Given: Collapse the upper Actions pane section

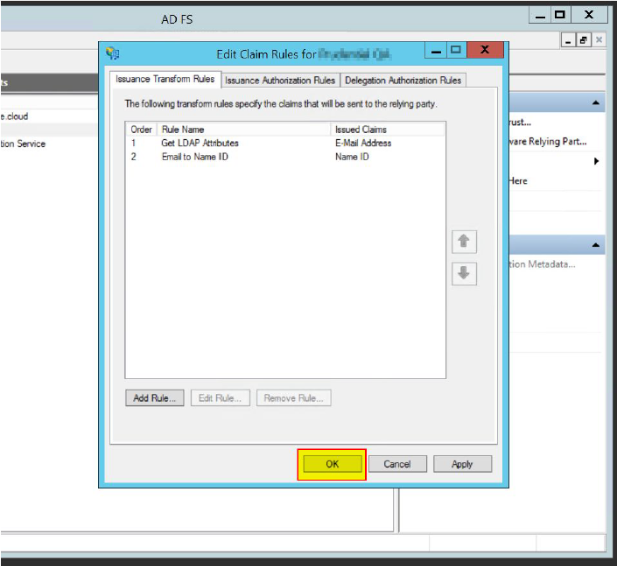Looking at the screenshot, I should coord(597,104).
